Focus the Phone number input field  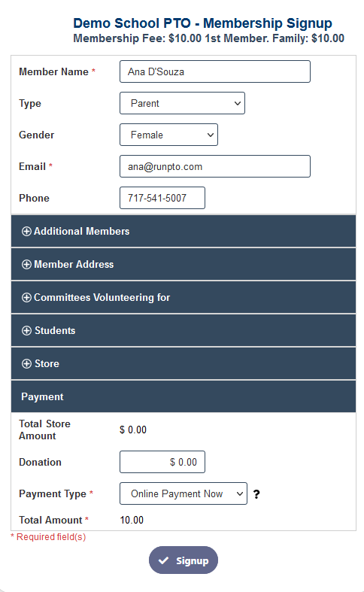pyautogui.click(x=162, y=198)
